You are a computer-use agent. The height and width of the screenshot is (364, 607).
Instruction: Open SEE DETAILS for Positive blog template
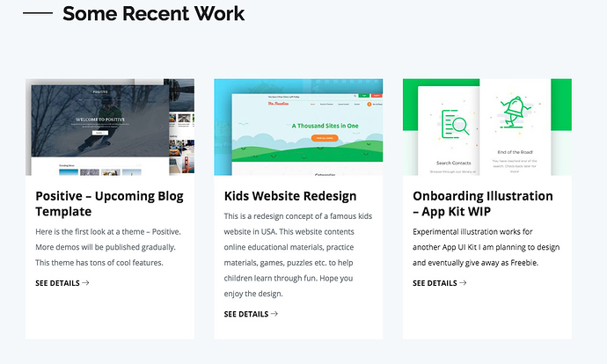[57, 283]
